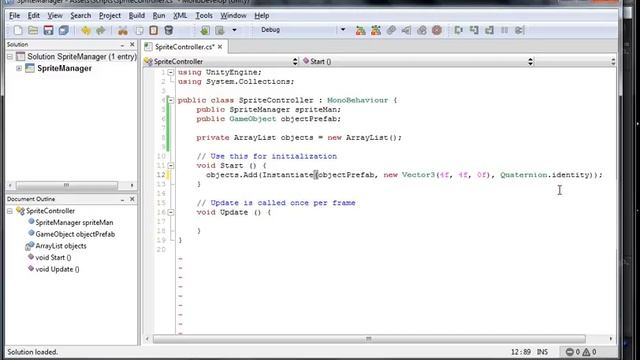Open the File menu

14,16
